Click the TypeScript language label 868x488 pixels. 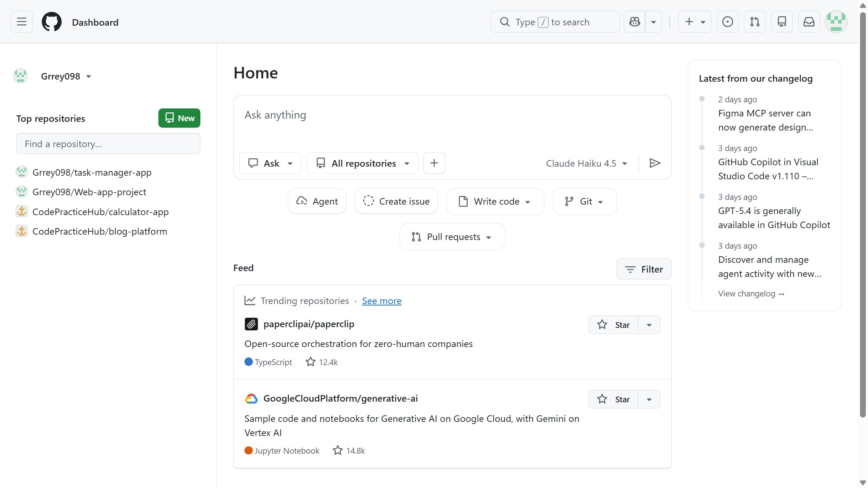click(268, 362)
